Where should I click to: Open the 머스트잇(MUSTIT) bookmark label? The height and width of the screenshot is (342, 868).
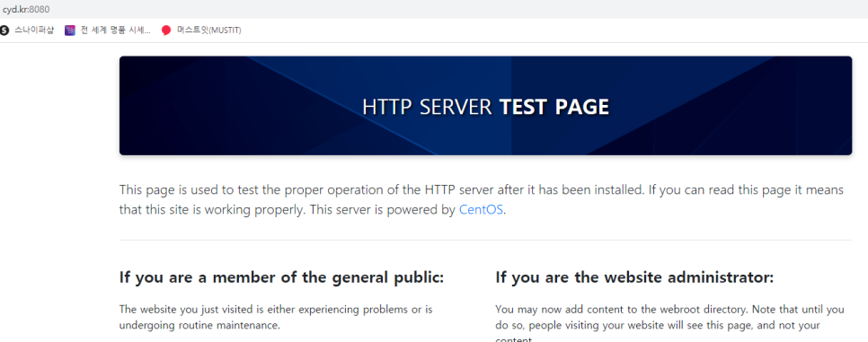click(209, 31)
